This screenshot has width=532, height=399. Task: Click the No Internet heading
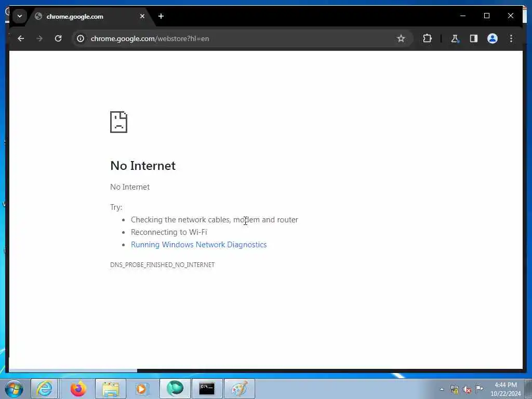(x=143, y=166)
